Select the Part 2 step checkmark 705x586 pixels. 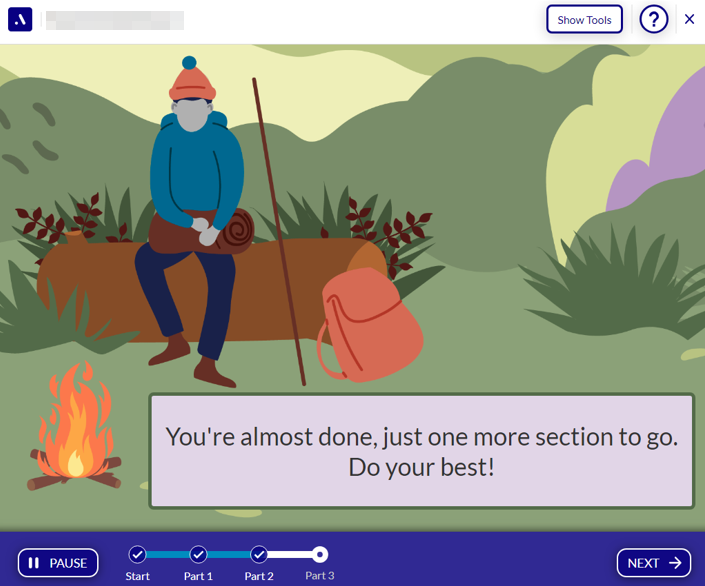tap(259, 555)
